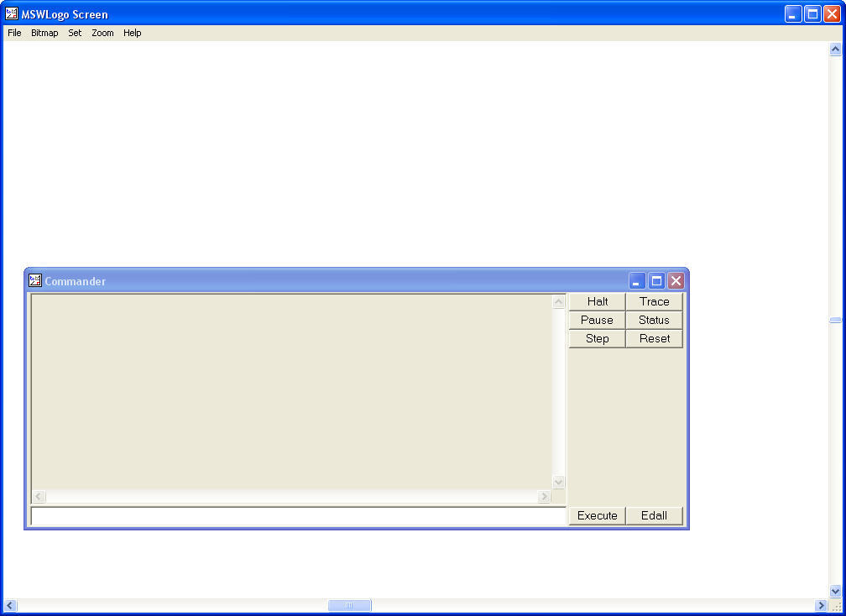Image resolution: width=846 pixels, height=616 pixels.
Task: Open the Zoom menu
Action: 102,33
